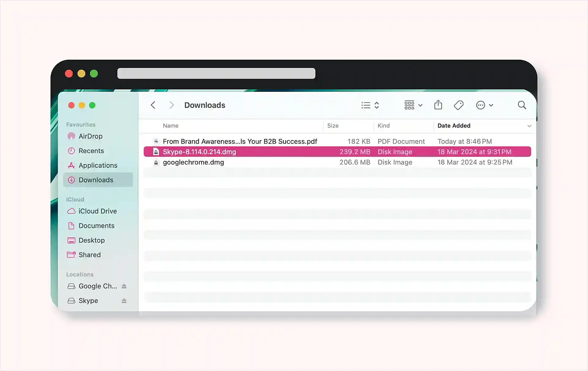Sort by the Kind column header
The width and height of the screenshot is (588, 371).
point(383,126)
